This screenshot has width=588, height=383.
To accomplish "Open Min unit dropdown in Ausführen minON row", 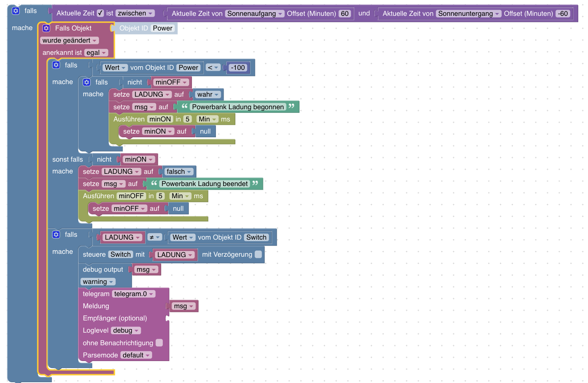I will point(207,119).
